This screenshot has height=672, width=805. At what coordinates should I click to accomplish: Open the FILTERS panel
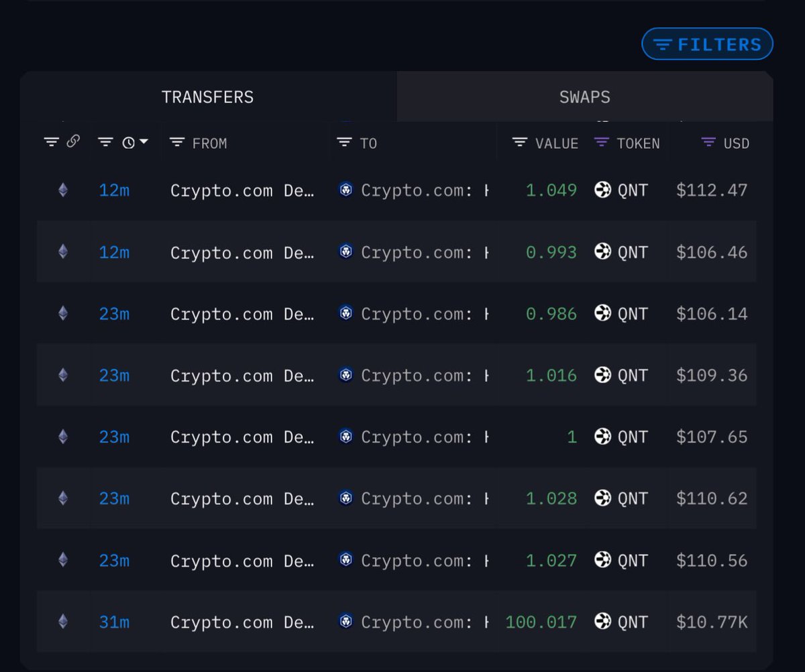click(707, 45)
